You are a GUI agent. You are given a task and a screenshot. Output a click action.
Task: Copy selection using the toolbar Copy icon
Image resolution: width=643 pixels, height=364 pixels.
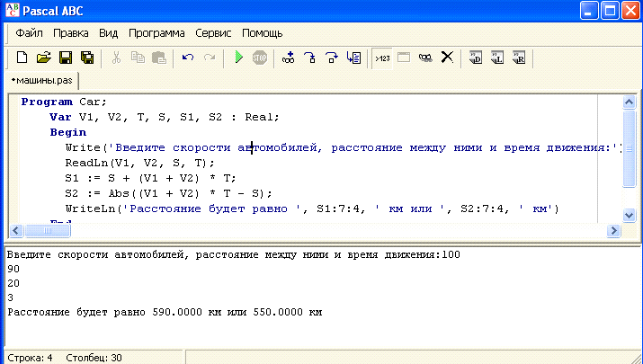tap(138, 58)
